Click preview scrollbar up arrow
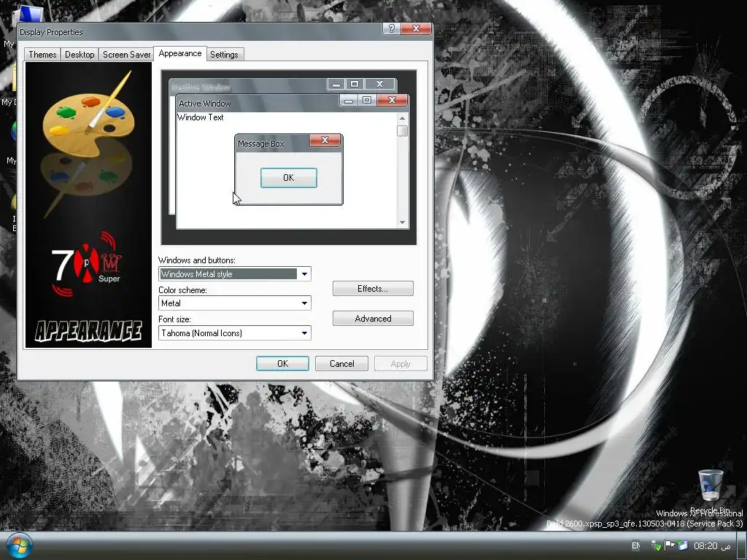This screenshot has width=747, height=560. click(402, 118)
